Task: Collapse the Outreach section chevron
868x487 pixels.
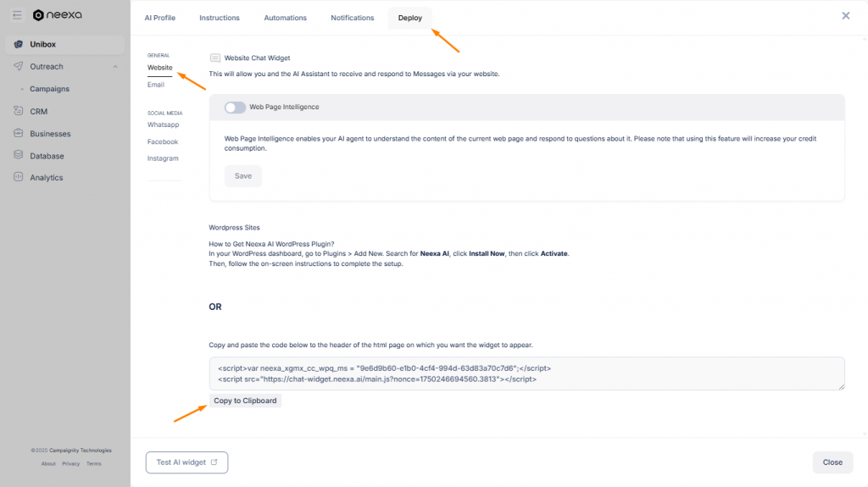Action: (115, 67)
